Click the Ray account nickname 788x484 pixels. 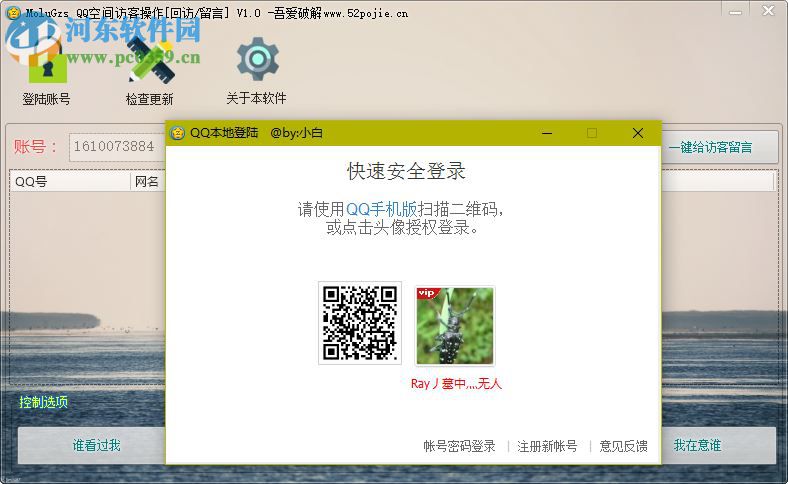coord(456,384)
